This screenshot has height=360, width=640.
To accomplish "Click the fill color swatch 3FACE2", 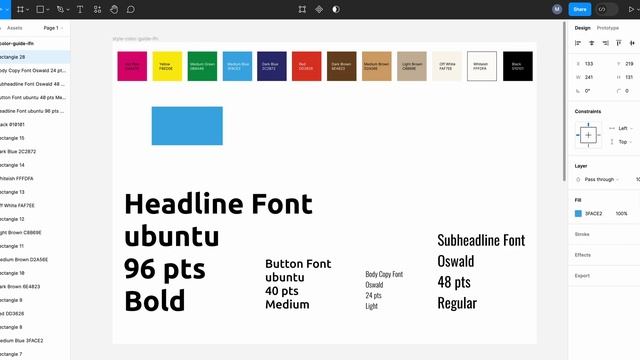I will pyautogui.click(x=578, y=213).
